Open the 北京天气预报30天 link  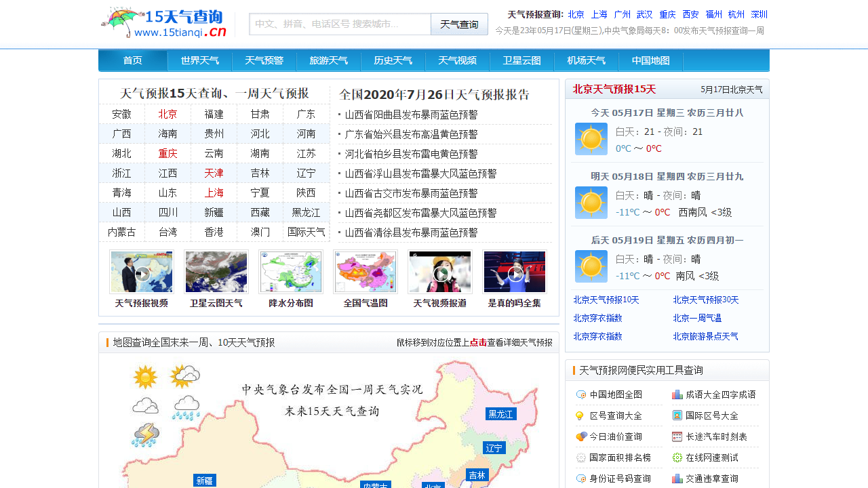705,300
